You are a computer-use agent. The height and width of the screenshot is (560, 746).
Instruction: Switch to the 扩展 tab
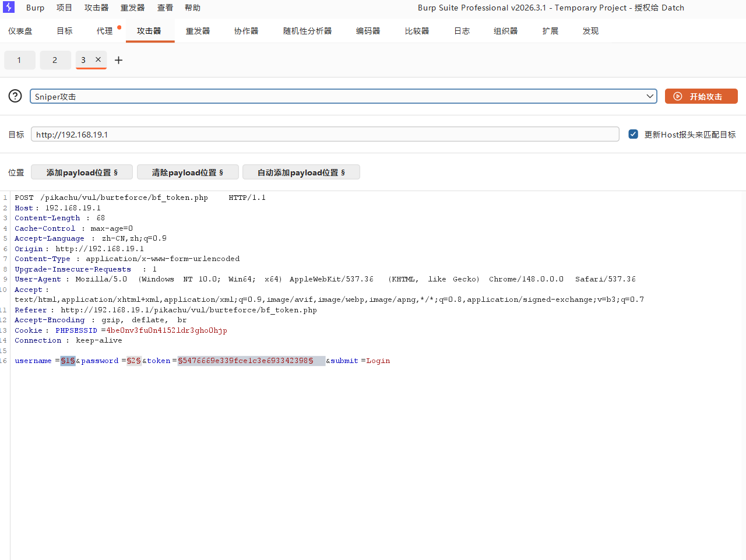pos(550,31)
